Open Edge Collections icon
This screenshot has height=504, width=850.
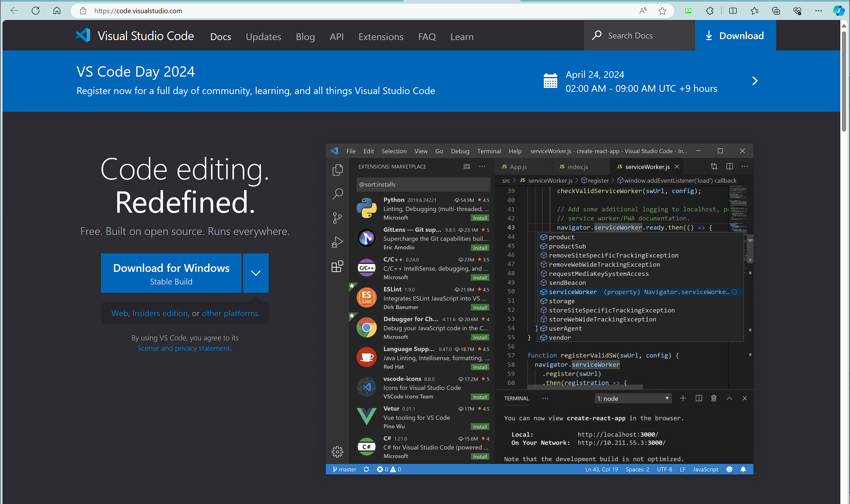(x=776, y=11)
